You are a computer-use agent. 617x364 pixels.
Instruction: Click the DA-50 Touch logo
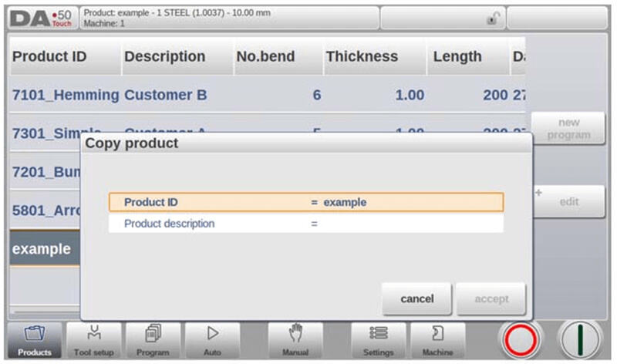click(40, 18)
